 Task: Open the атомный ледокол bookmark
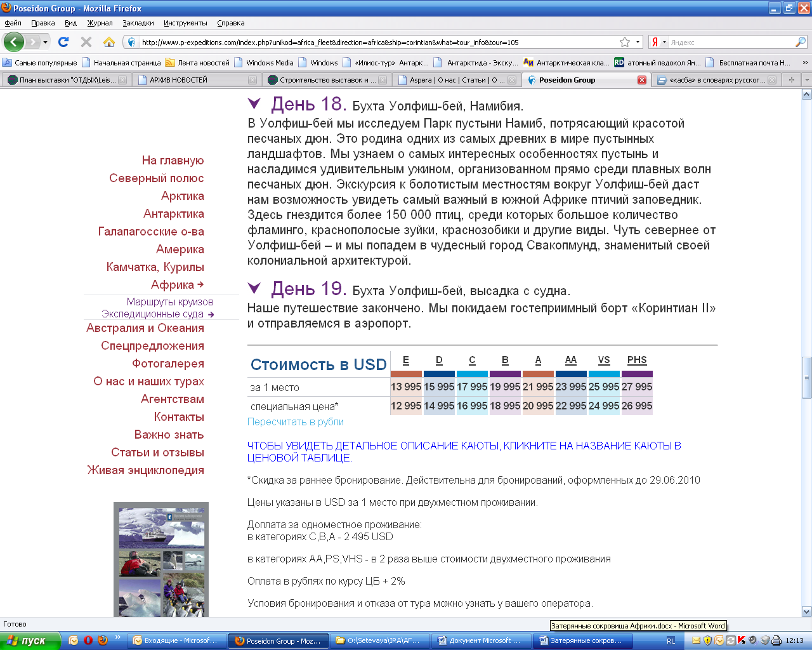click(657, 63)
